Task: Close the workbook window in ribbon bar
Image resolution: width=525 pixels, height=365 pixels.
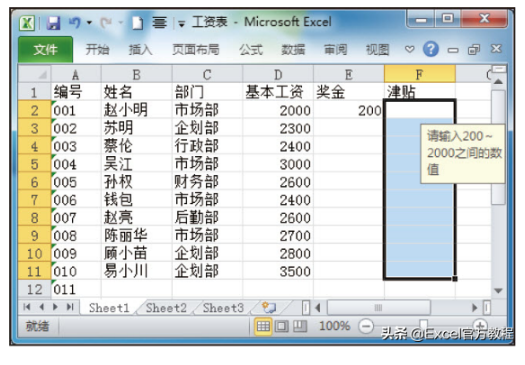Action: [x=496, y=49]
